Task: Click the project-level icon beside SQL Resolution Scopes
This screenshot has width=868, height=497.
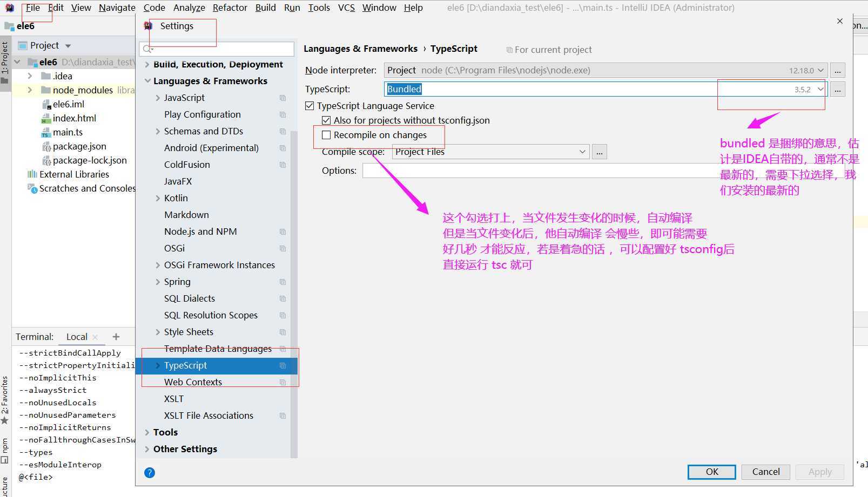Action: coord(282,315)
